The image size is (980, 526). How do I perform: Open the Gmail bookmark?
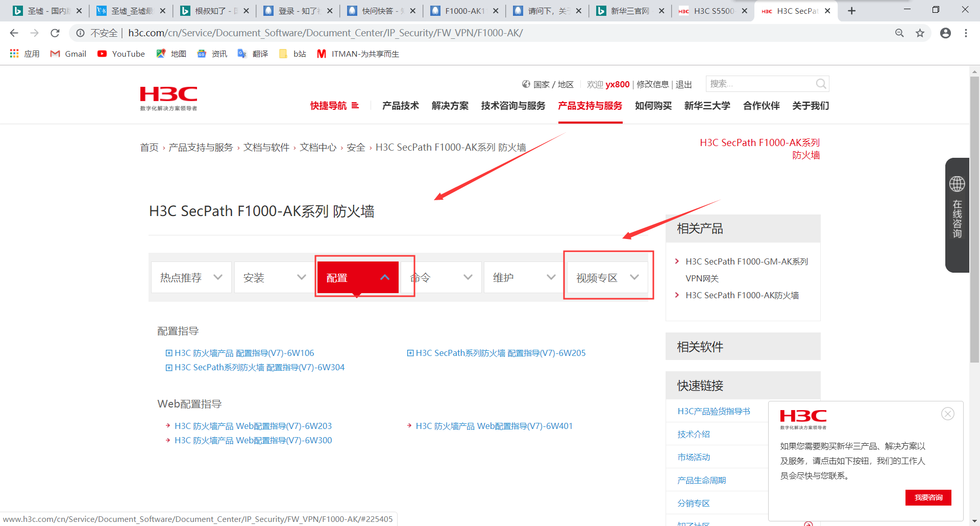68,54
